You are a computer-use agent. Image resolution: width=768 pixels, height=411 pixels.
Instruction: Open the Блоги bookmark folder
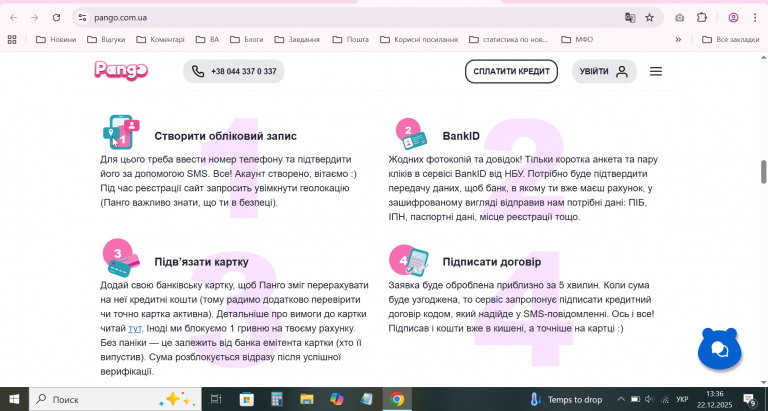(247, 40)
